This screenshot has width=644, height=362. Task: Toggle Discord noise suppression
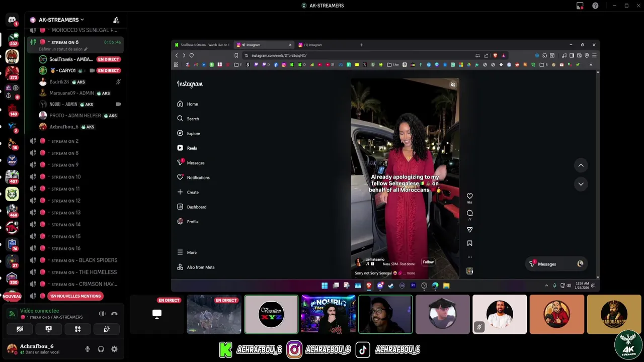click(102, 314)
